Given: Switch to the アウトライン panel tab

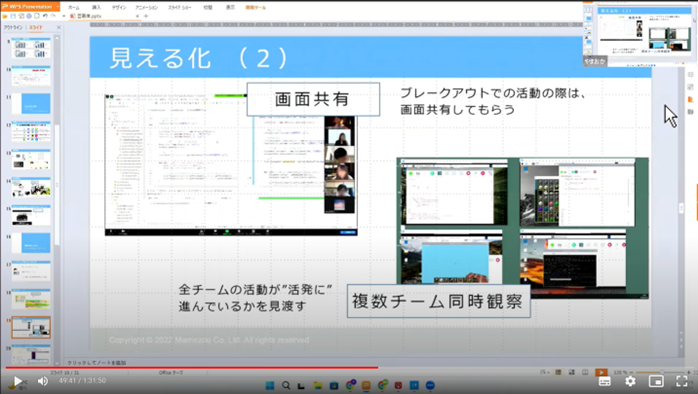Looking at the screenshot, I should [12, 28].
